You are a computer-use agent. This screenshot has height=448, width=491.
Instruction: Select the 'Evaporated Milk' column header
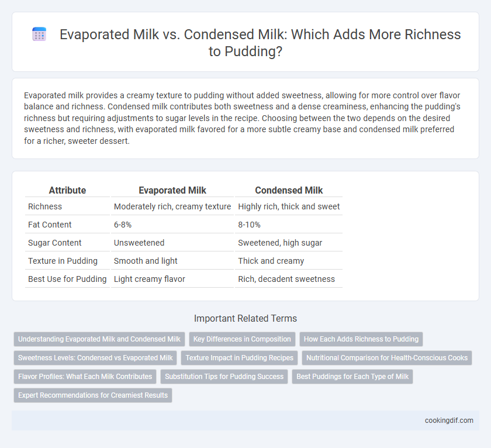[172, 190]
